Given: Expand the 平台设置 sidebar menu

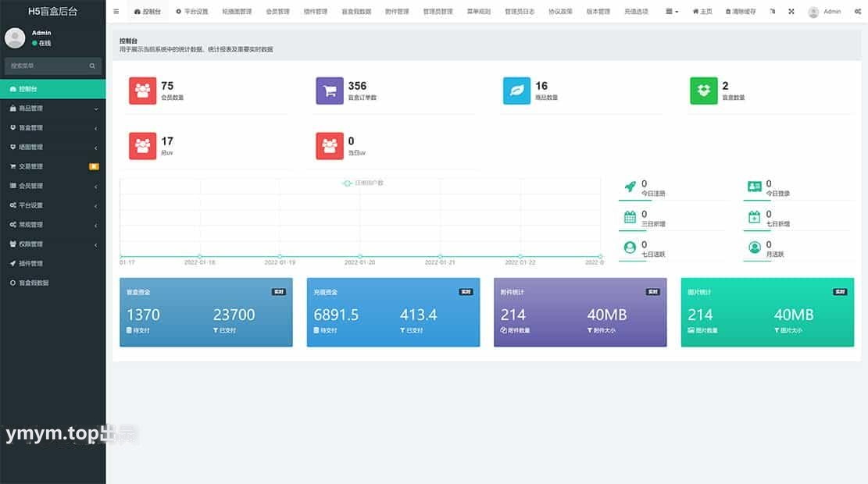Looking at the screenshot, I should pyautogui.click(x=53, y=205).
